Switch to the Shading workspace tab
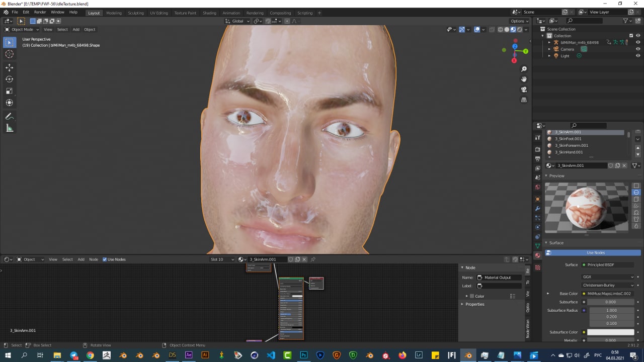This screenshot has height=362, width=644. click(x=209, y=13)
